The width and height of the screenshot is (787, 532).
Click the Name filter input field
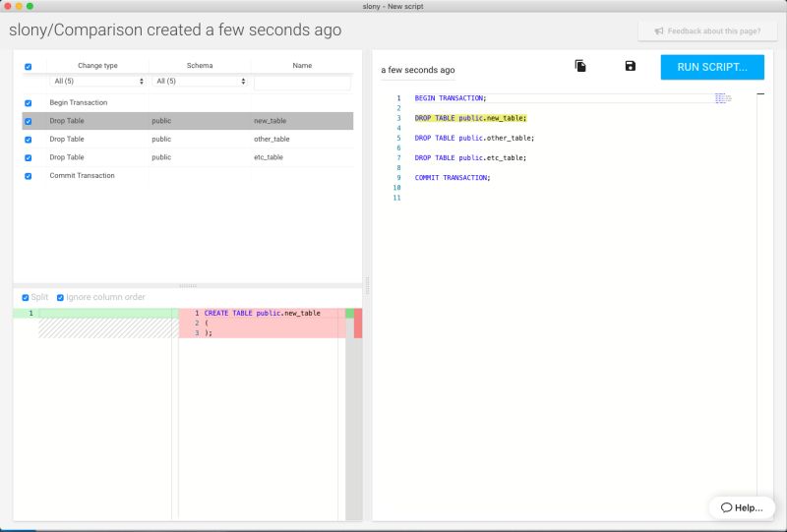click(302, 83)
